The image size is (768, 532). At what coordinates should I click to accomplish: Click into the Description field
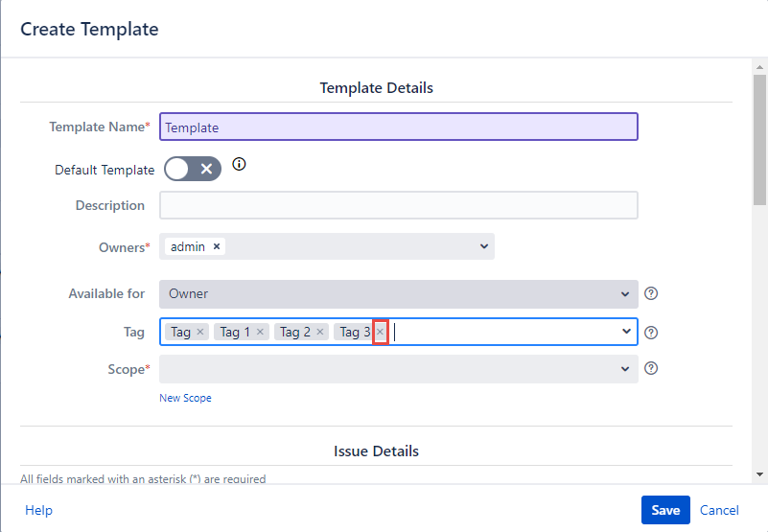pyautogui.click(x=398, y=205)
